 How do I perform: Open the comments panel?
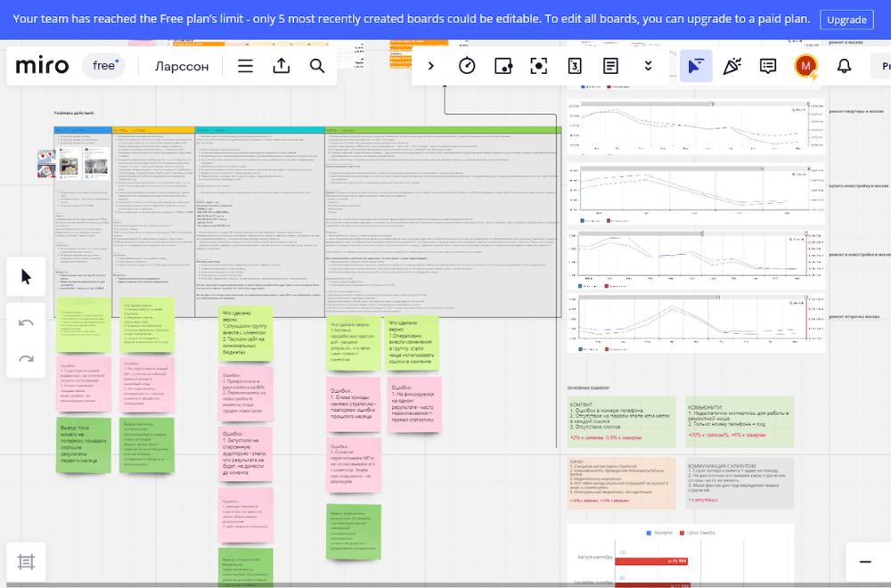[x=768, y=66]
